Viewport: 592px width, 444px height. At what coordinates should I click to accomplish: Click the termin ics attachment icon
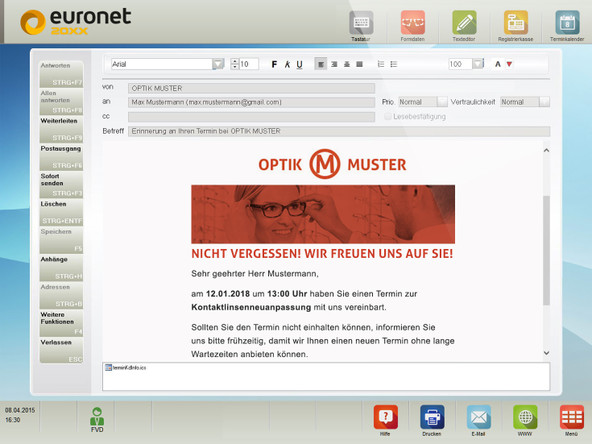[x=108, y=367]
